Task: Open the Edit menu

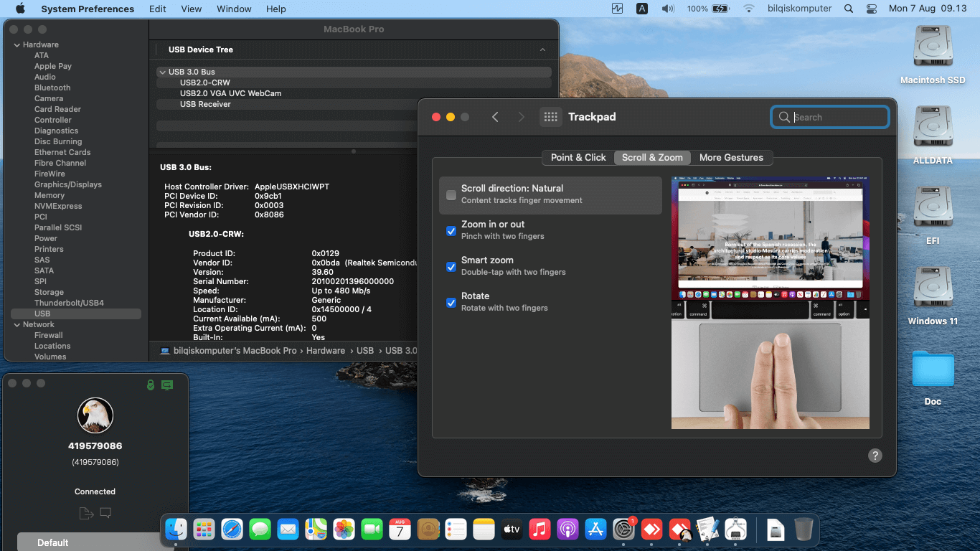Action: 158,9
